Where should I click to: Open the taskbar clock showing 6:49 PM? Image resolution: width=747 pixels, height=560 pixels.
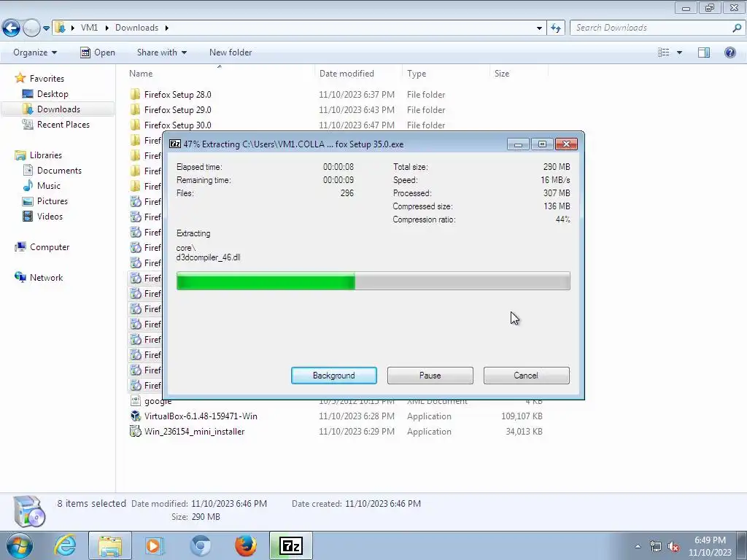[x=710, y=546]
